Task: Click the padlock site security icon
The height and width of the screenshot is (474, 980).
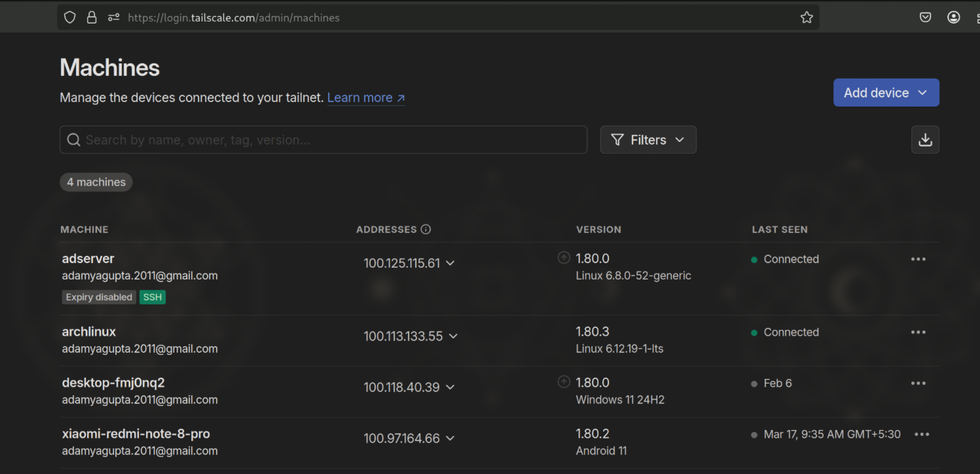Action: pos(92,18)
